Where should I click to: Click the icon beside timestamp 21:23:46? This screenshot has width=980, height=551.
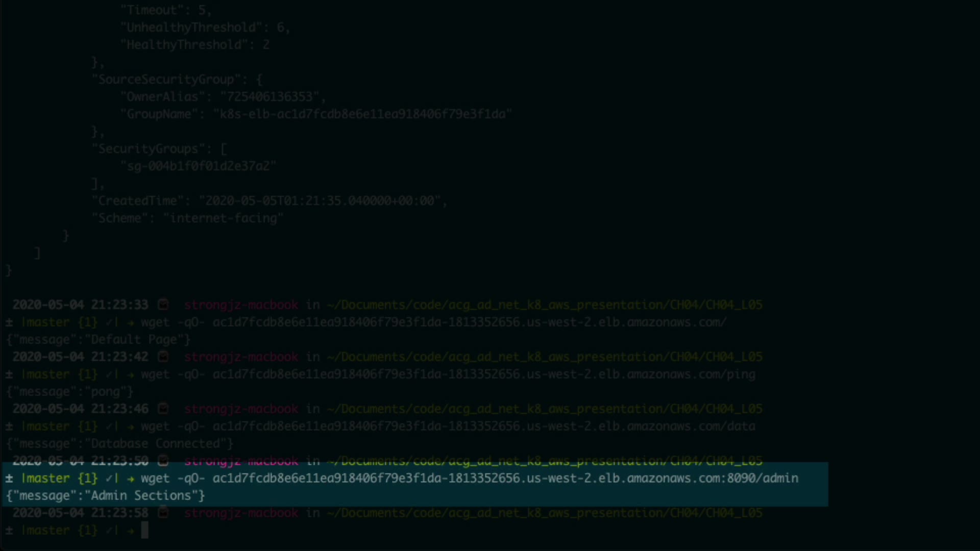click(163, 409)
